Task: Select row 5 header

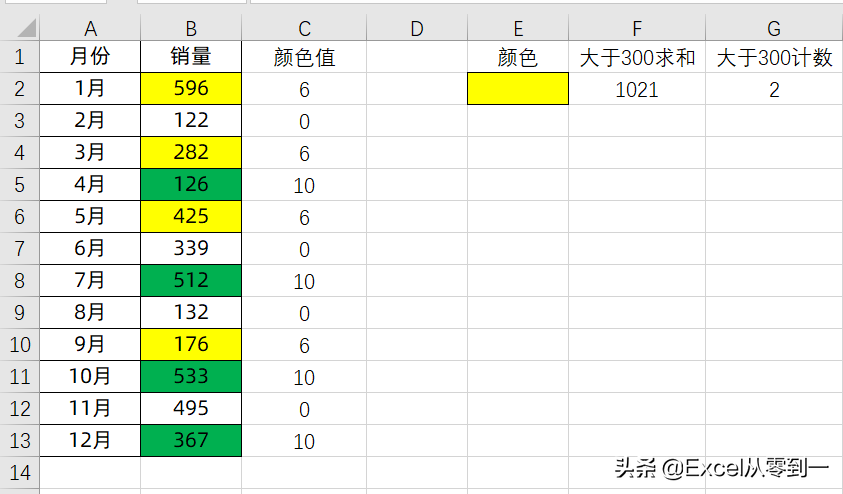Action: [19, 185]
